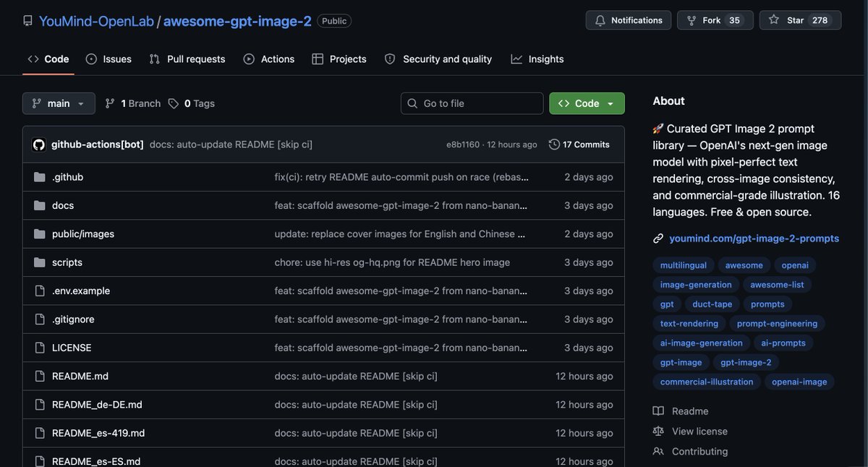868x467 pixels.
Task: Click the .github folder icon
Action: pos(40,177)
